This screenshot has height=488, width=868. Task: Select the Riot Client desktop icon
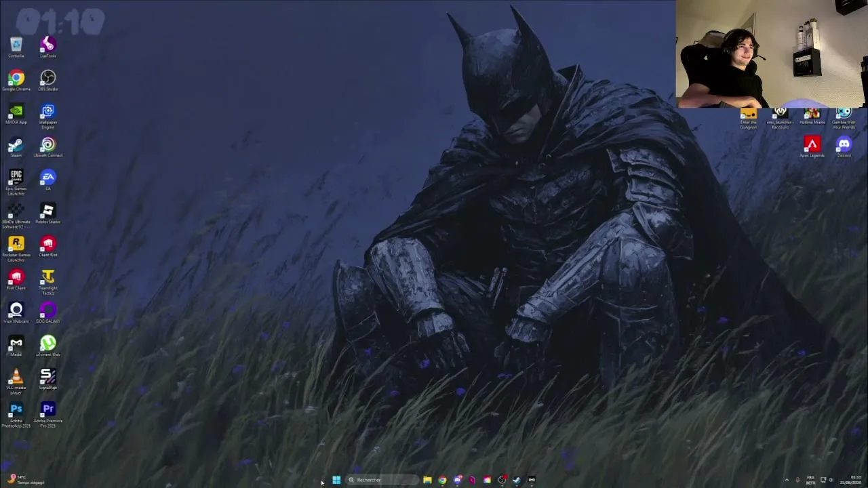pyautogui.click(x=16, y=280)
